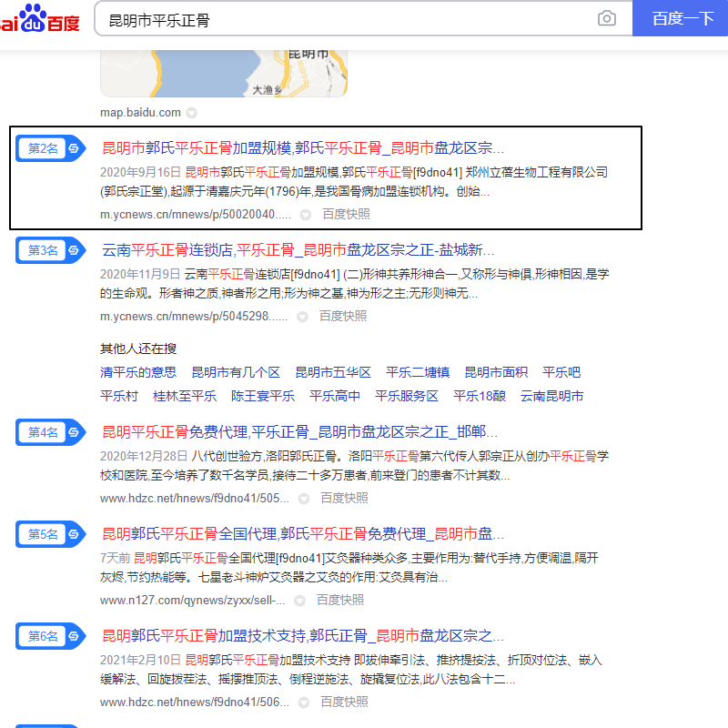Expand dropdown next to m.ycnews.cn/mnews/p/50020040
The image size is (728, 728).
pos(305,215)
